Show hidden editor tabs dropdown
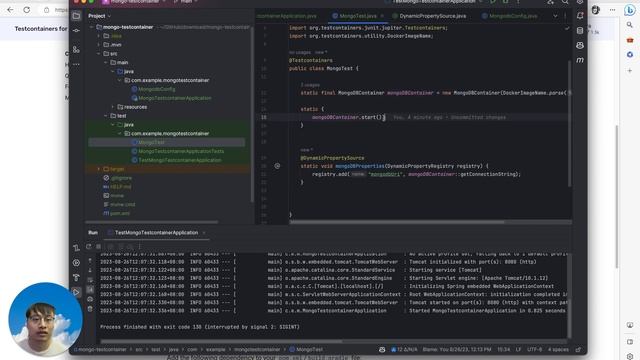Image resolution: width=640 pixels, height=360 pixels. [555, 16]
